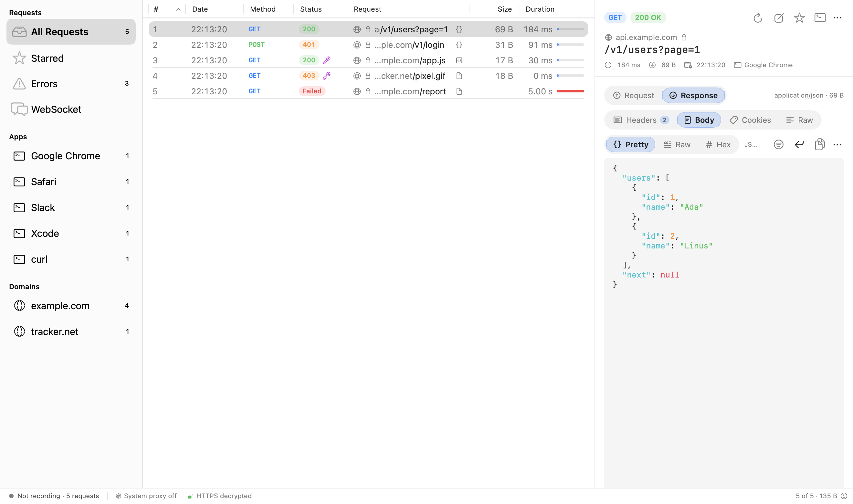Click System proxy off status
The width and height of the screenshot is (853, 504).
pyautogui.click(x=146, y=496)
